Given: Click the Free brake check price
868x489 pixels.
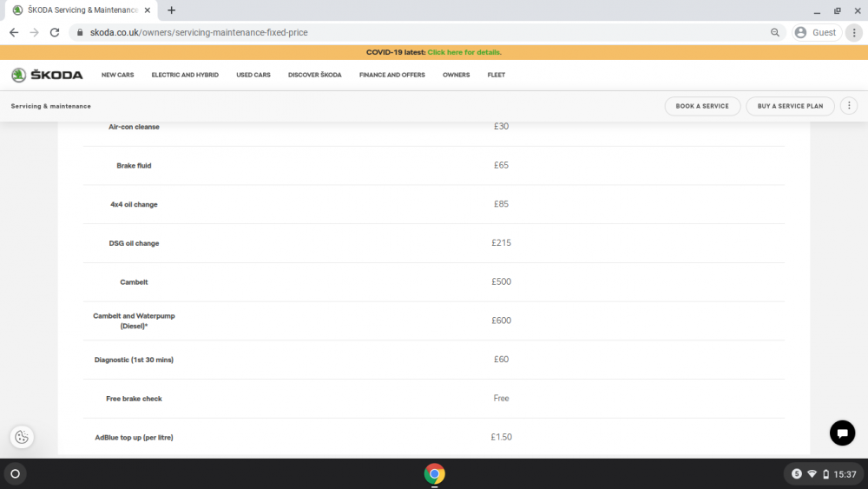Looking at the screenshot, I should point(501,398).
